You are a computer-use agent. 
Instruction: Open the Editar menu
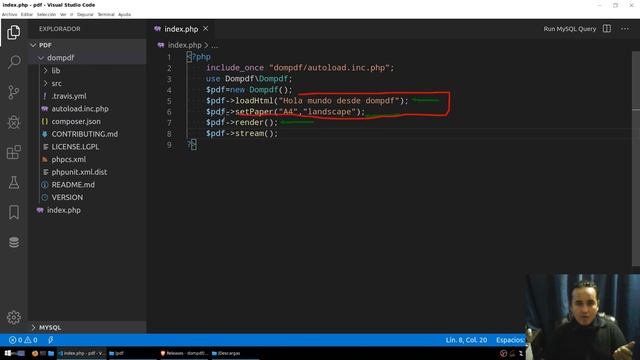pos(27,14)
